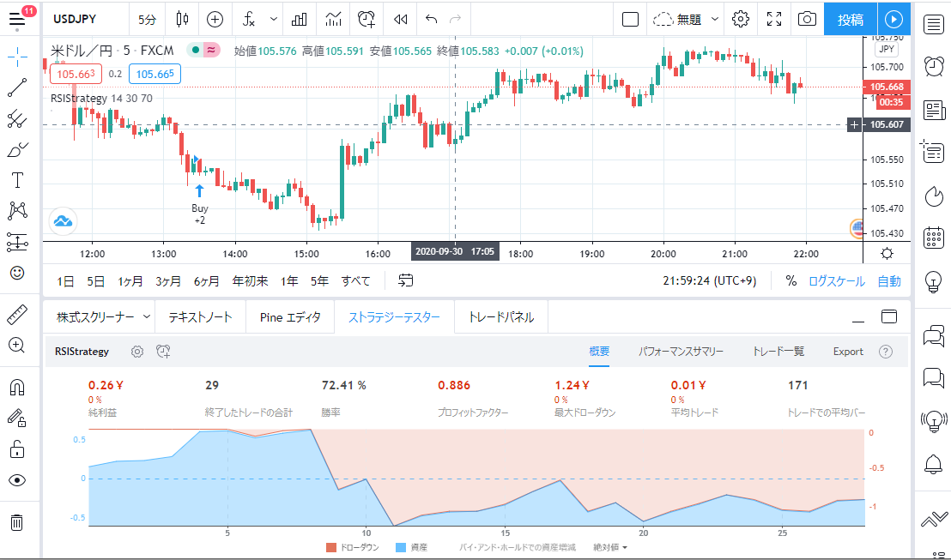Screen dimensions: 951x560
Task: Click the blue 投稿 publish button
Action: [850, 19]
